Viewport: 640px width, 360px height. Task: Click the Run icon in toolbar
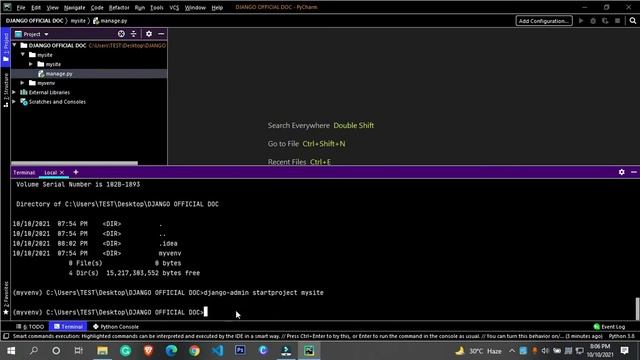click(581, 21)
